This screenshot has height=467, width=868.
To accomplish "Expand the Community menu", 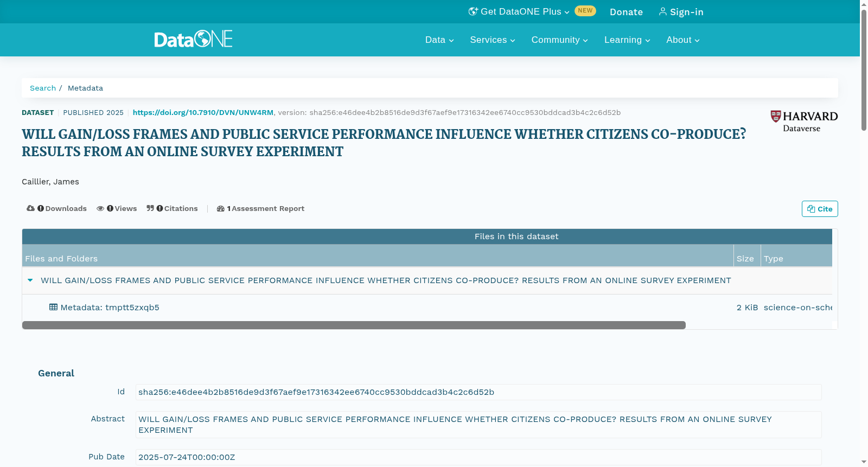I will pyautogui.click(x=560, y=40).
